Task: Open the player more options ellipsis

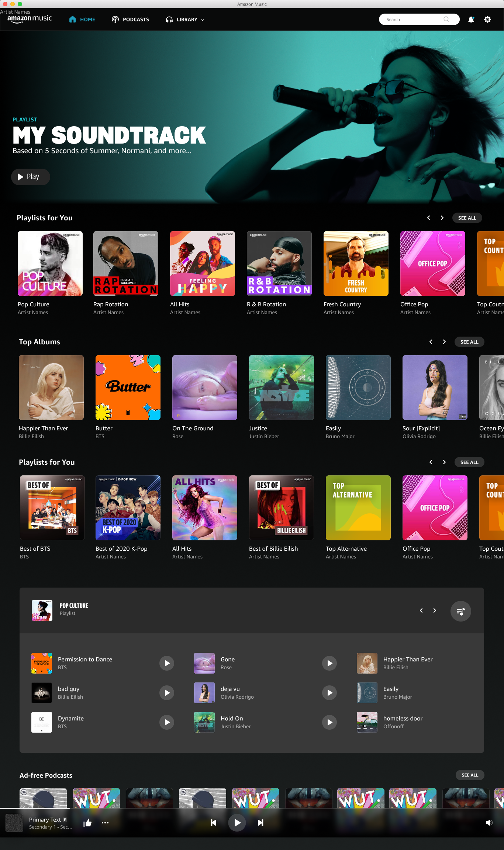Action: 105,823
